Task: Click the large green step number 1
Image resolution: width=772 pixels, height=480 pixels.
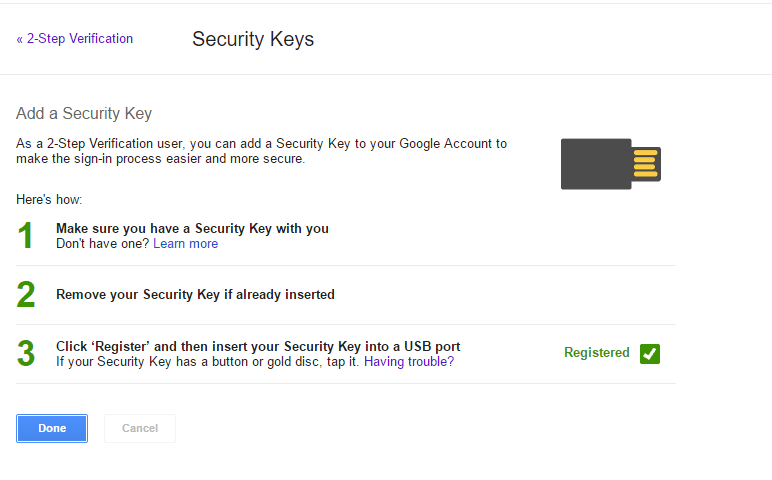Action: [26, 235]
